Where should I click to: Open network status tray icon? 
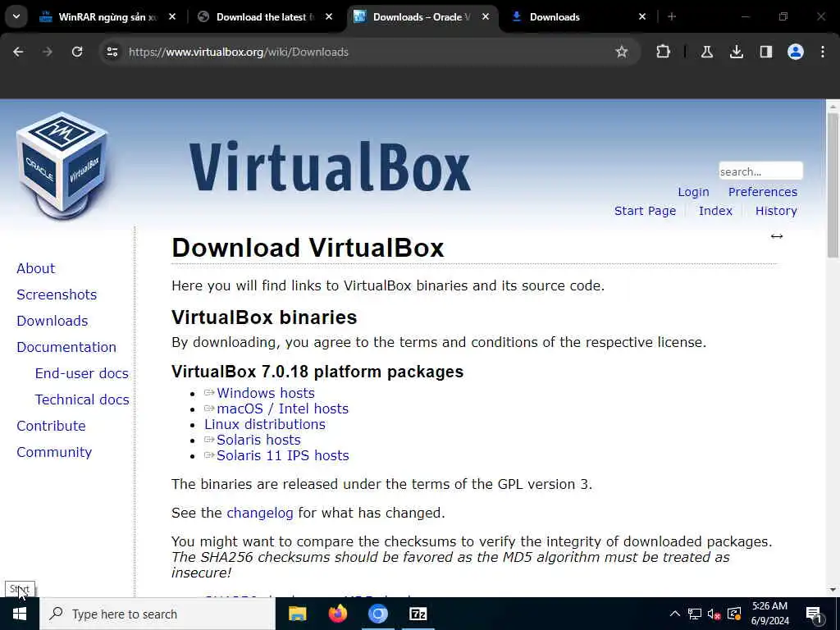coord(695,614)
